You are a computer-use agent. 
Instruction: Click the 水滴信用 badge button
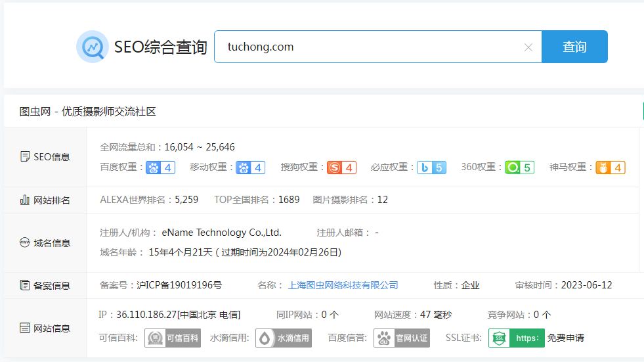(x=284, y=338)
